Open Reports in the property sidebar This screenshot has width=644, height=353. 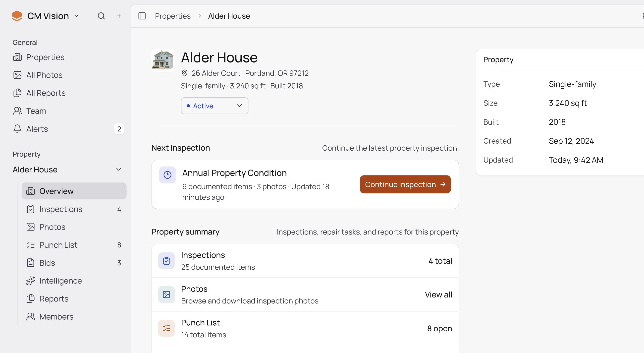(x=74, y=298)
